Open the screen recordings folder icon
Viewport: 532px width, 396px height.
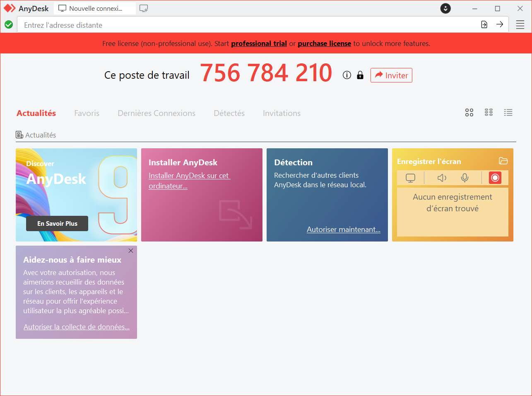[503, 161]
